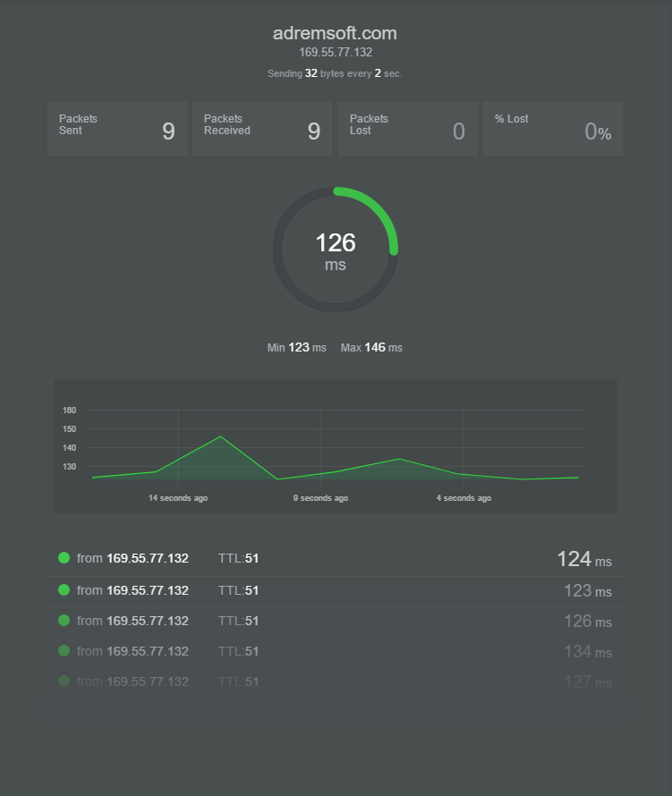Open the Packets Sent card

click(x=117, y=129)
